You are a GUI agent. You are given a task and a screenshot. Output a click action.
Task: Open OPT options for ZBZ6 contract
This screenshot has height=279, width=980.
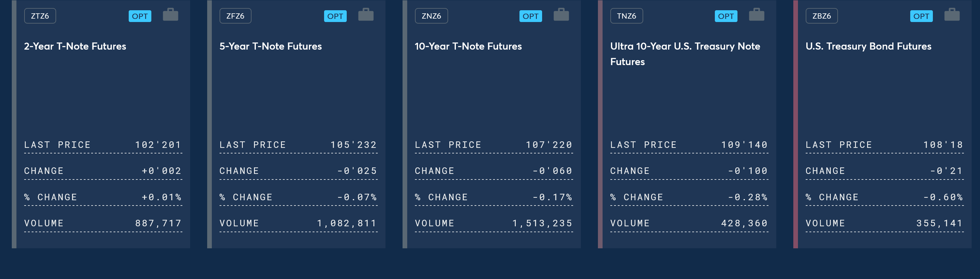[x=921, y=16]
